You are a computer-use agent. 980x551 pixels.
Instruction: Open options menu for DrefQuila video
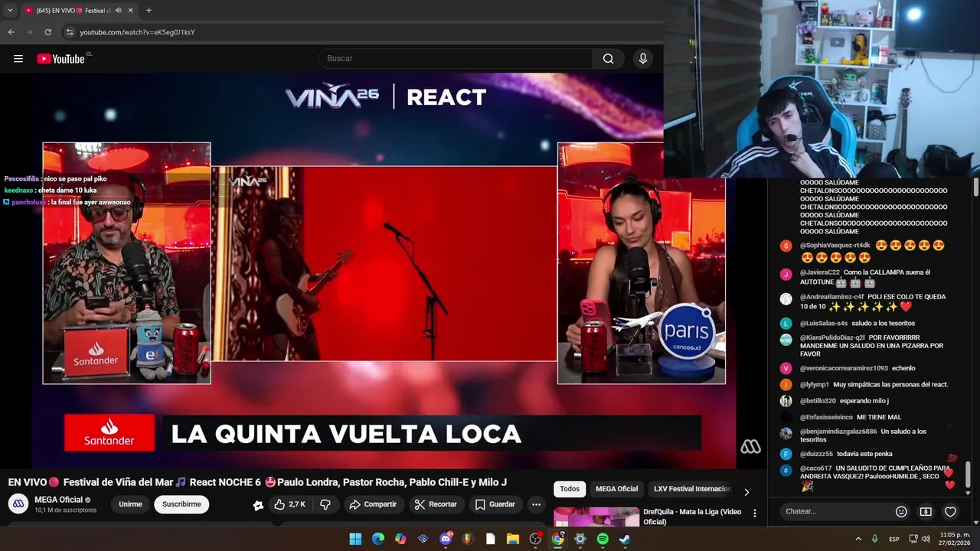coord(754,514)
